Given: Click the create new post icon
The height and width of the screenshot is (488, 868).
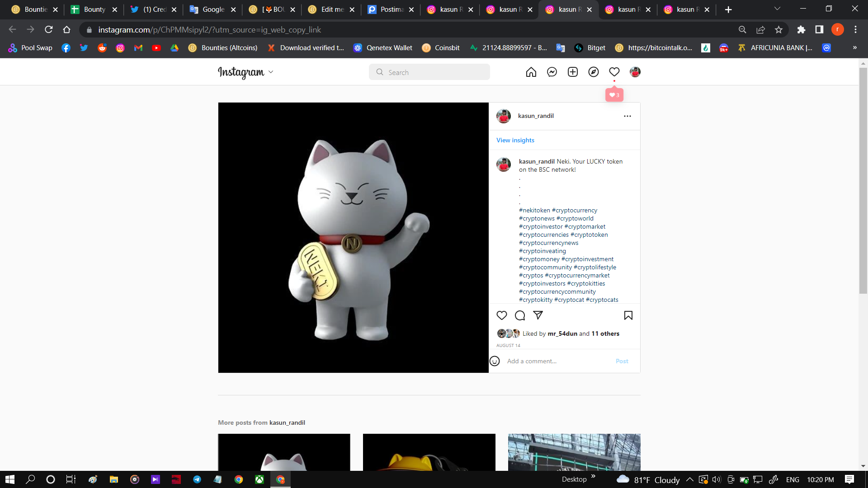Looking at the screenshot, I should (x=572, y=72).
